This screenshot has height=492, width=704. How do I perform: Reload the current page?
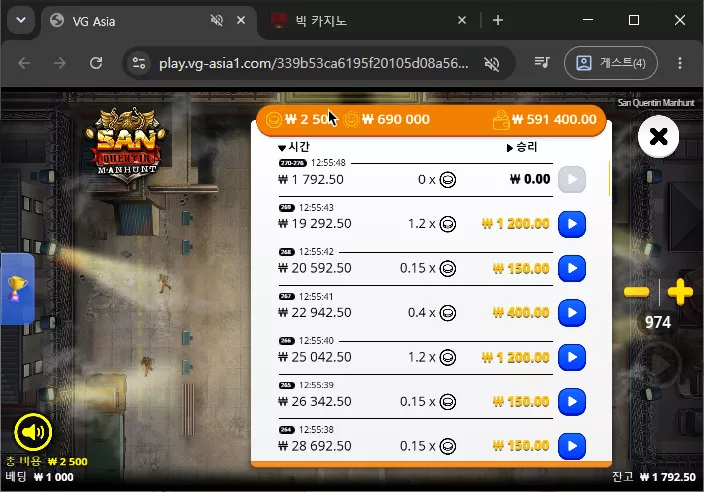click(x=96, y=63)
